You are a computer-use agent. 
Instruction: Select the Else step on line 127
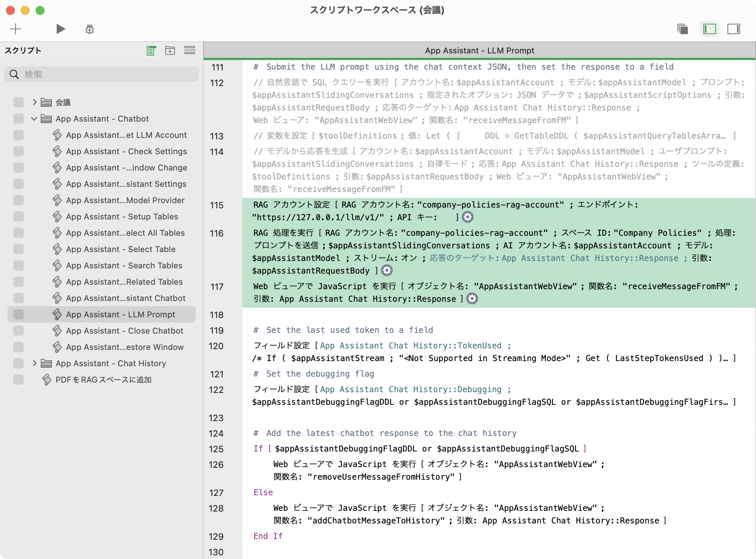coord(263,493)
